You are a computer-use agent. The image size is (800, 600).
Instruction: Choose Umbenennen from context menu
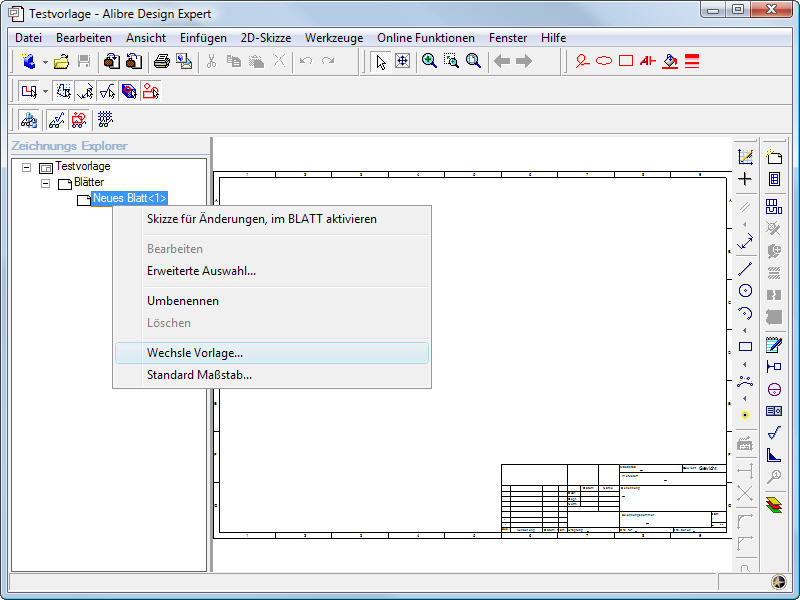pyautogui.click(x=272, y=301)
